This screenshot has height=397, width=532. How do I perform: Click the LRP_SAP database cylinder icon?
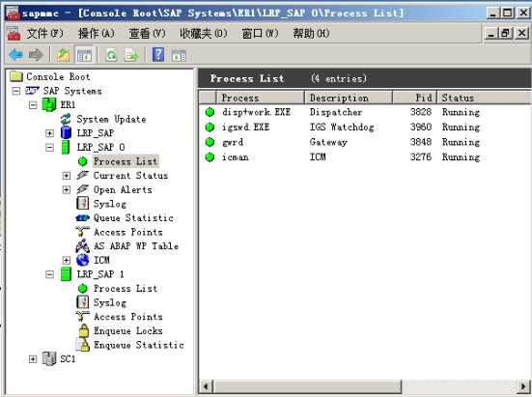click(66, 132)
